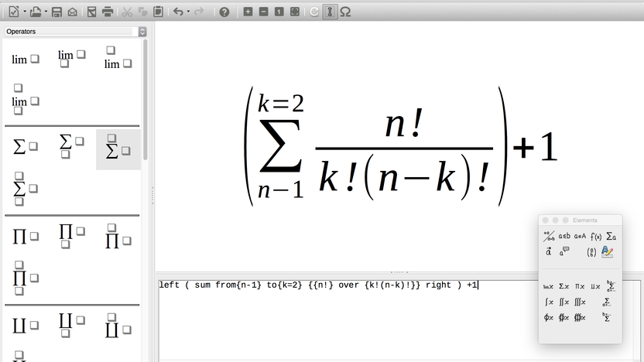
Task: Toggle the Formula Cursor button
Action: (x=330, y=12)
